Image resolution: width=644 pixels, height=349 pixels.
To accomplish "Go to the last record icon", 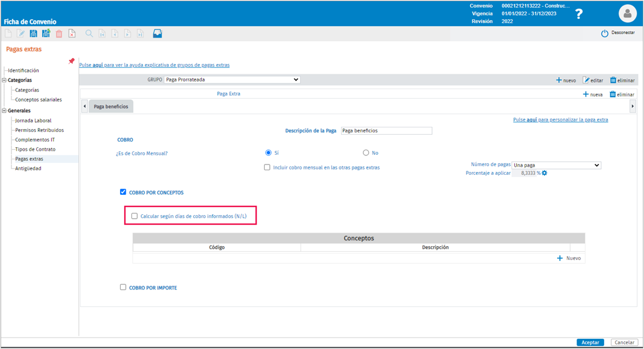I will click(141, 34).
